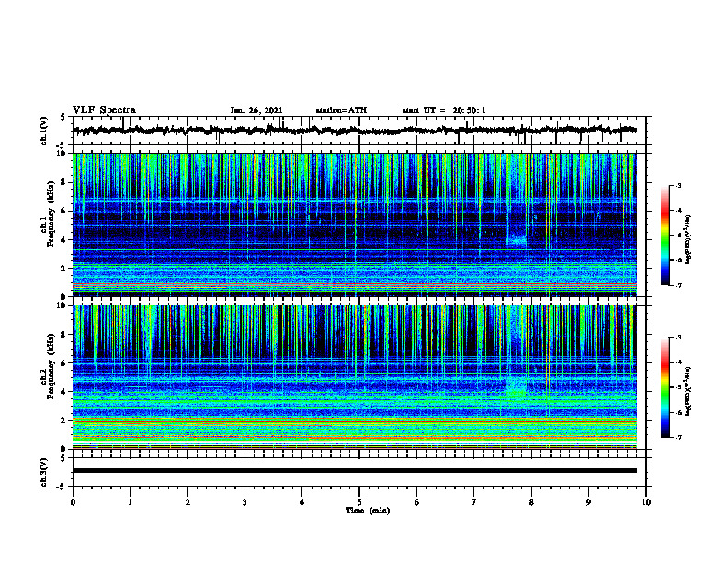Click the ch.2 color bar log(PSD) unit label

[688, 391]
